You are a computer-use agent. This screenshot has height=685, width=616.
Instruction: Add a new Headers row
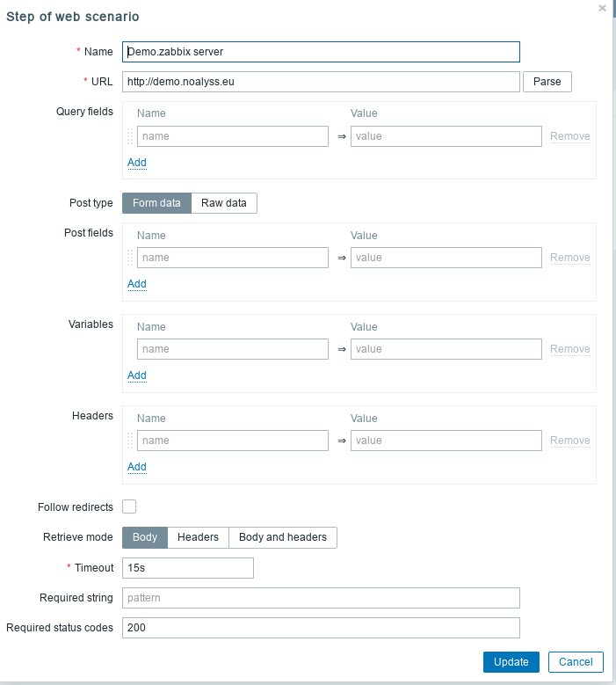point(137,467)
